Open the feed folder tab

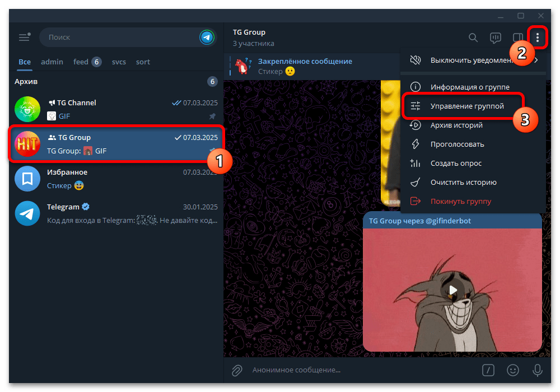pyautogui.click(x=87, y=62)
